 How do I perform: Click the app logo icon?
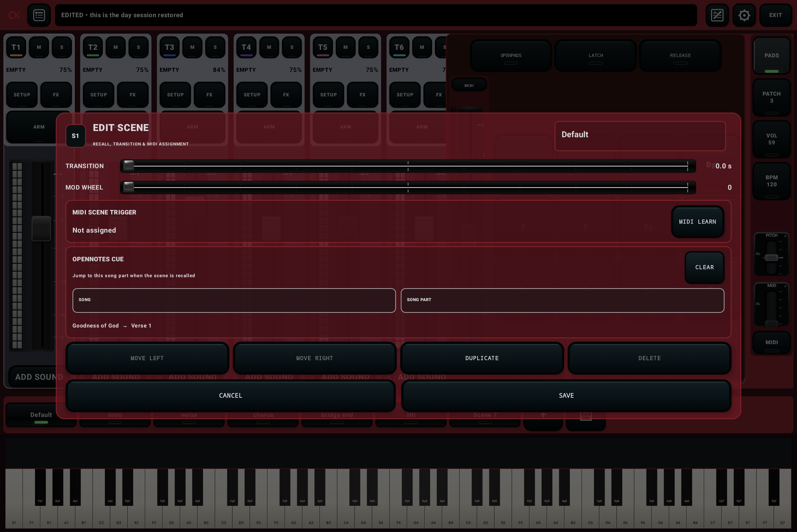pyautogui.click(x=14, y=15)
